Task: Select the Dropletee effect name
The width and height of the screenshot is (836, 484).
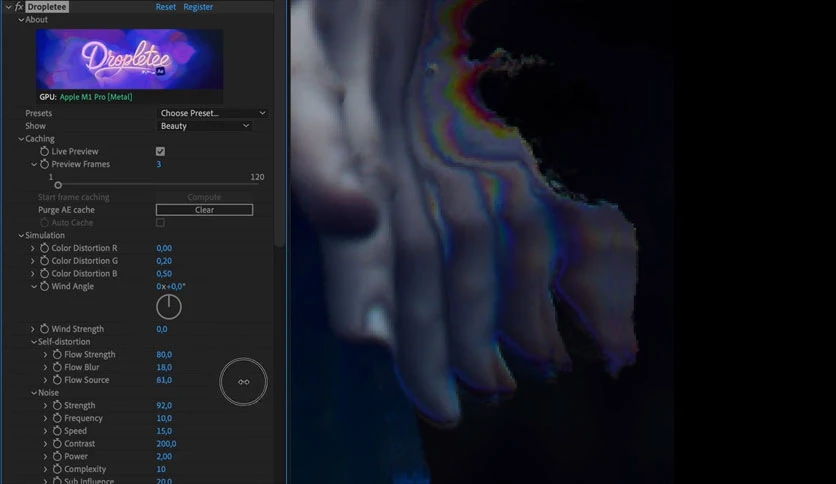Action: click(47, 7)
